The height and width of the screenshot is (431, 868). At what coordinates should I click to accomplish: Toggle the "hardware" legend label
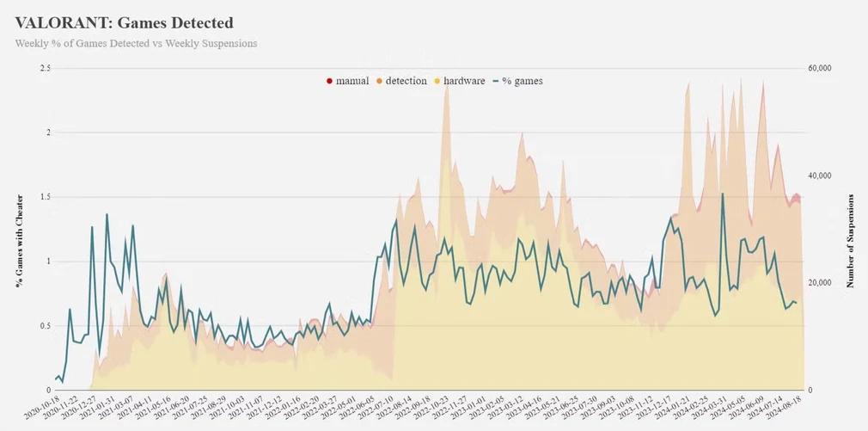pyautogui.click(x=463, y=81)
